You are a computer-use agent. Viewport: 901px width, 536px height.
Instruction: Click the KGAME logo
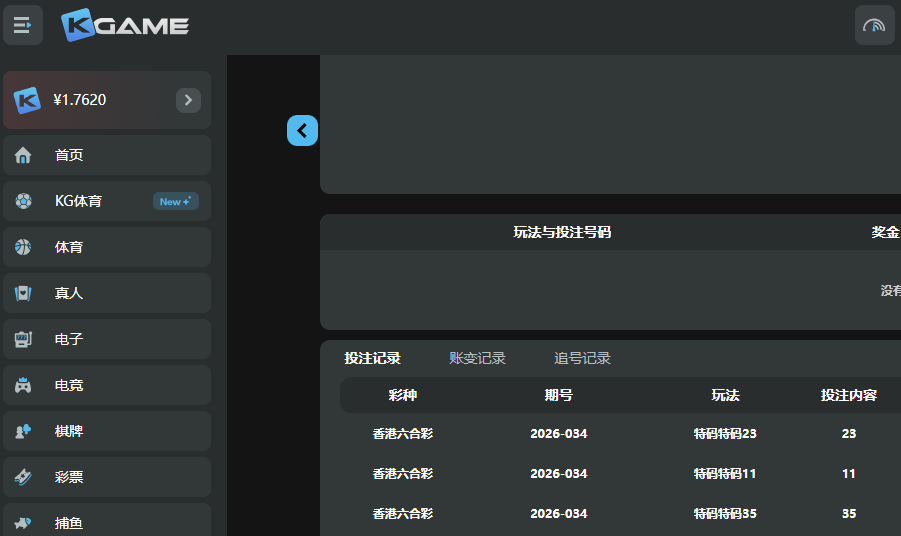coord(125,25)
